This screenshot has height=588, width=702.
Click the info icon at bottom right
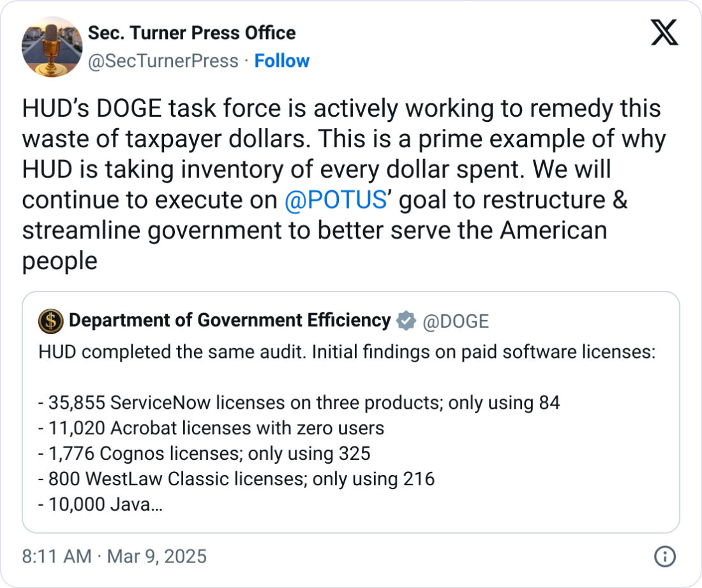664,557
